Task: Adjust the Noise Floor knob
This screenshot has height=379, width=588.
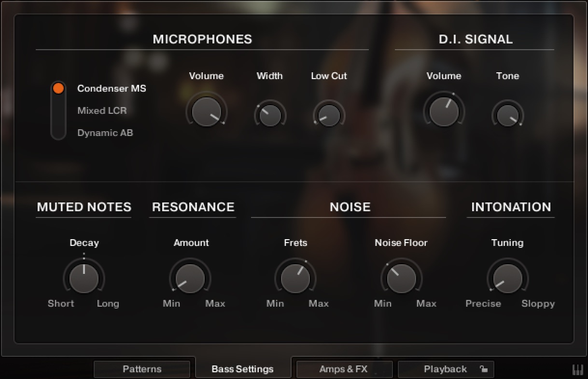Action: (402, 278)
